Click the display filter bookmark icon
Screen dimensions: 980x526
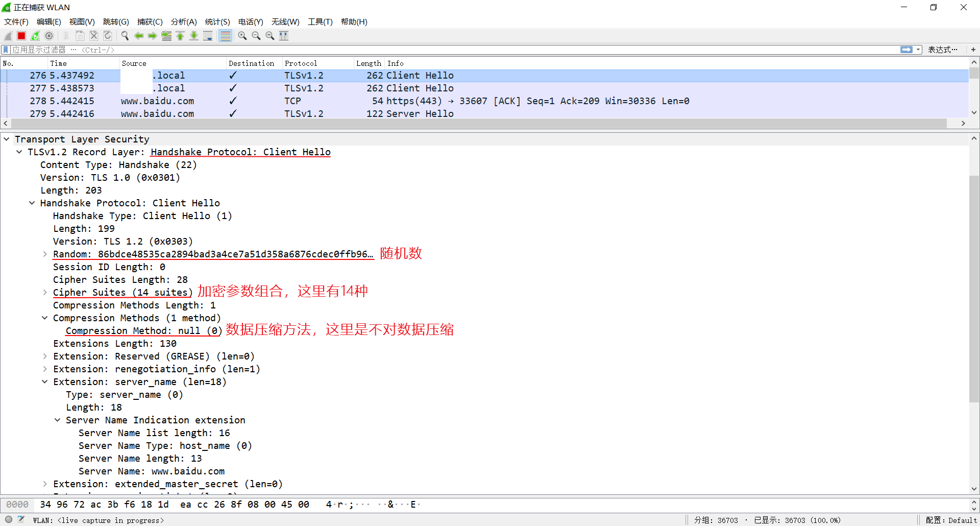[x=6, y=50]
